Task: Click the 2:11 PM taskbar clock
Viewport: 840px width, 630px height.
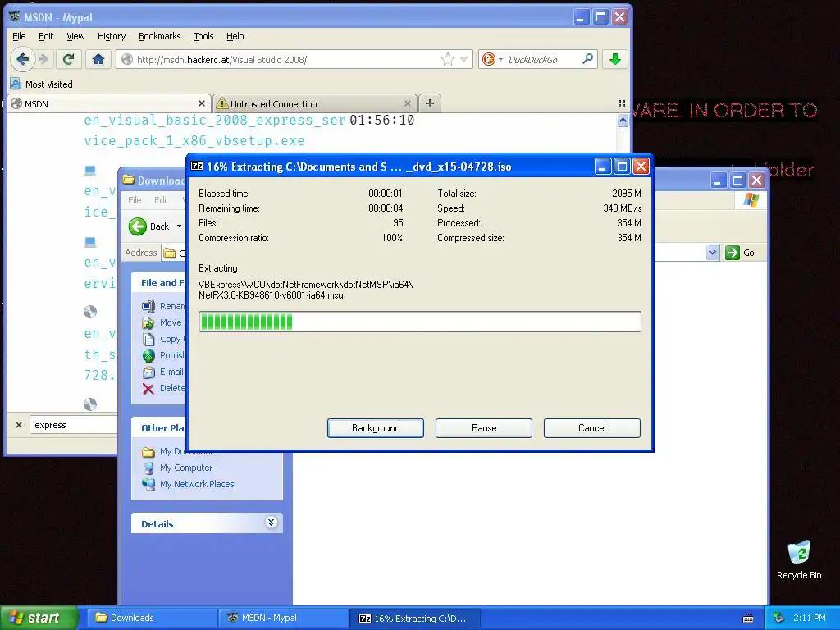Action: click(x=810, y=618)
